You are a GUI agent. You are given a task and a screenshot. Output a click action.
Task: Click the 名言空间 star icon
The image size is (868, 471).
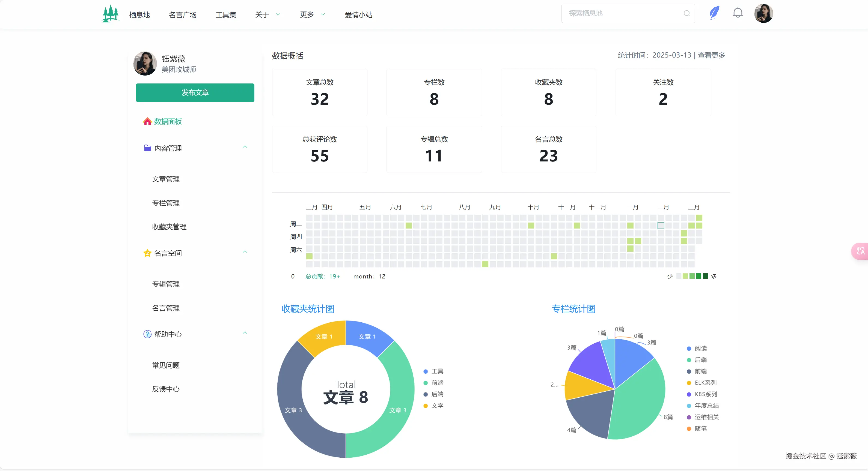coord(147,253)
